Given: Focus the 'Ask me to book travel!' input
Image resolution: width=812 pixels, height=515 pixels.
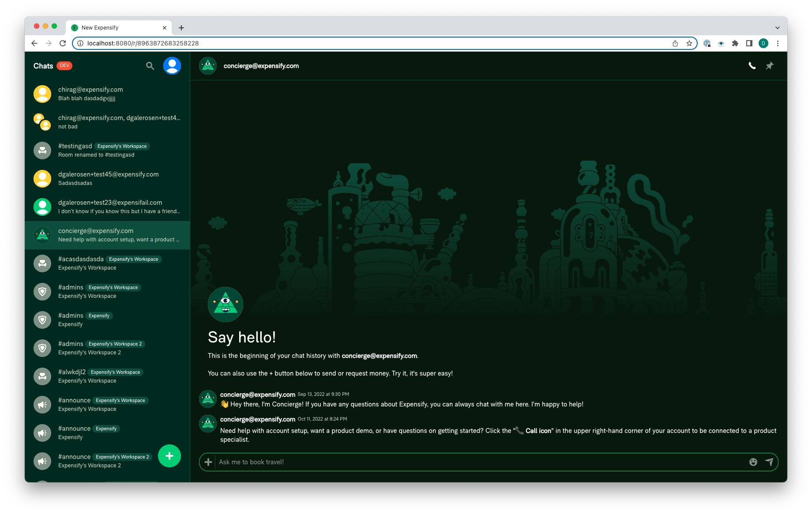Looking at the screenshot, I should pos(480,462).
